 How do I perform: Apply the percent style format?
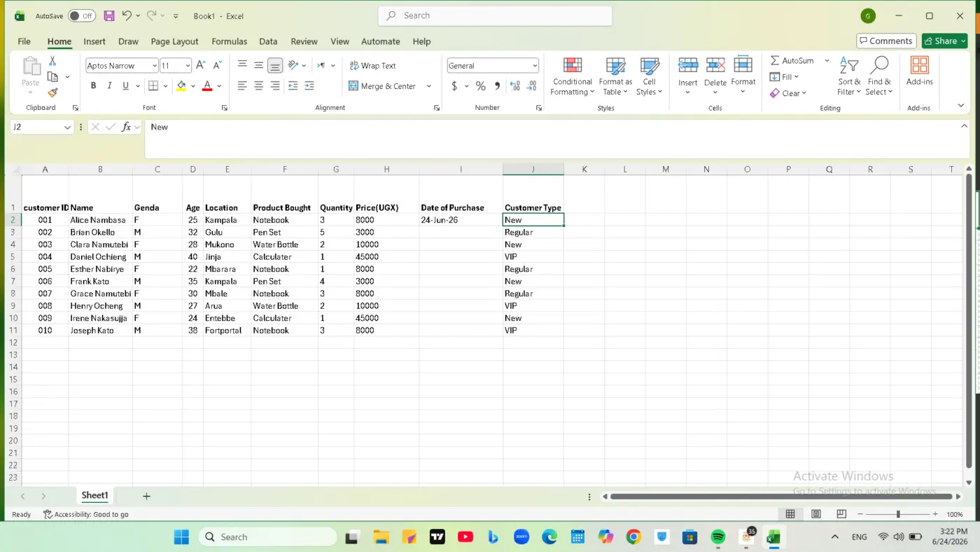(x=480, y=86)
